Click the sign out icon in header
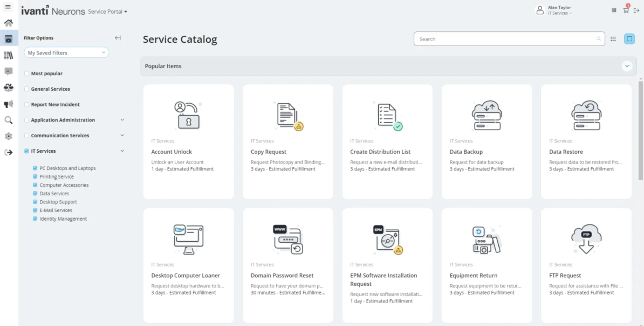 636,11
